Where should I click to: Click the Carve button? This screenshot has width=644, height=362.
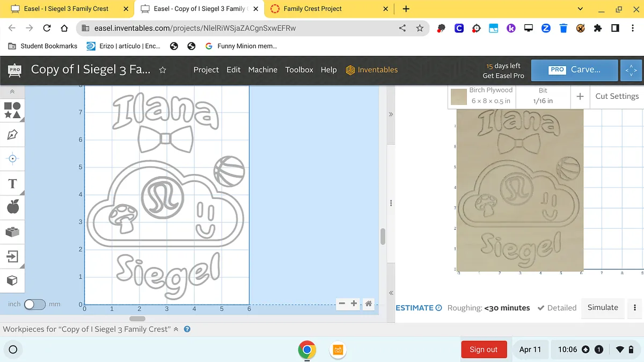[574, 70]
